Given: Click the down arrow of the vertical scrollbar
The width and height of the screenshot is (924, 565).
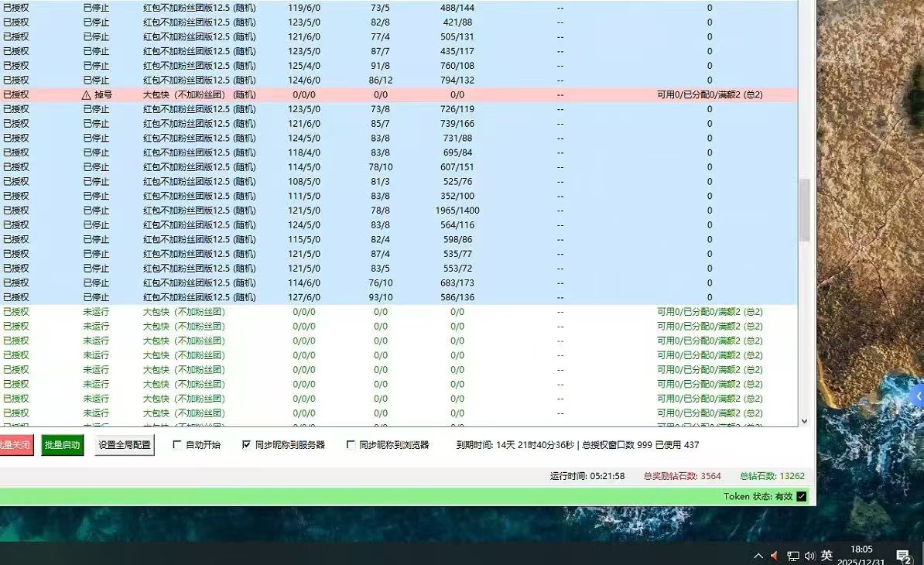Looking at the screenshot, I should [805, 422].
